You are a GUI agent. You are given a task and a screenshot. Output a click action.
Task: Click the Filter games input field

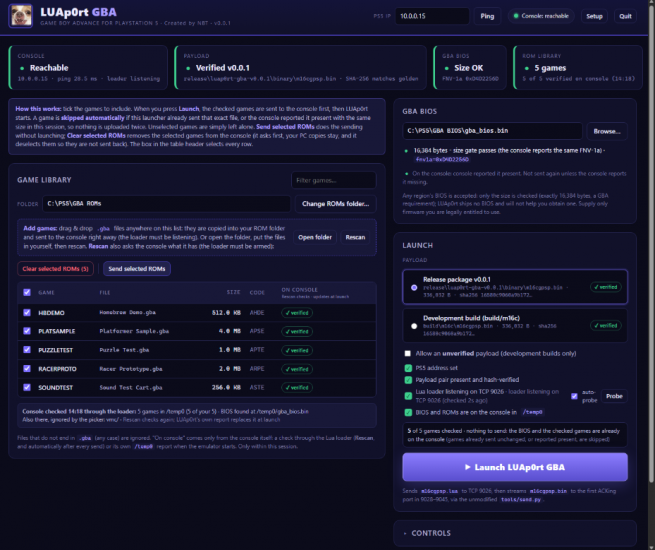333,180
